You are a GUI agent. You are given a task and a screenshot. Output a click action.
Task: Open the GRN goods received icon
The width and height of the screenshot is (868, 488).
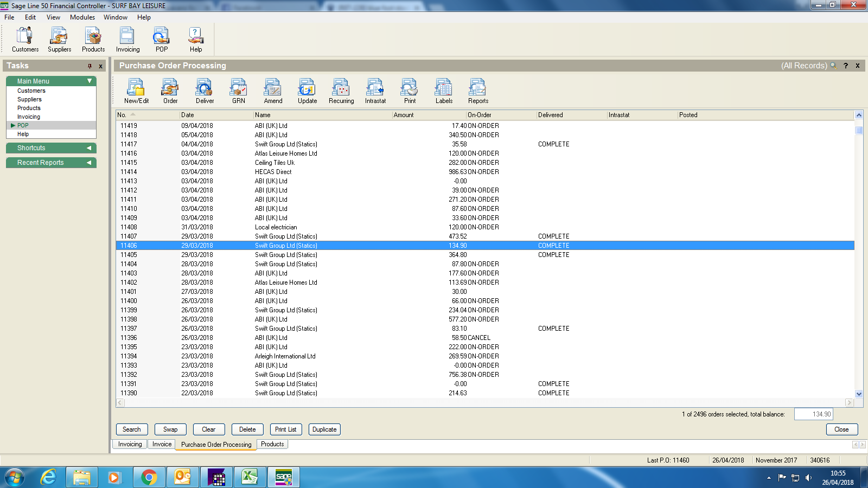tap(239, 91)
